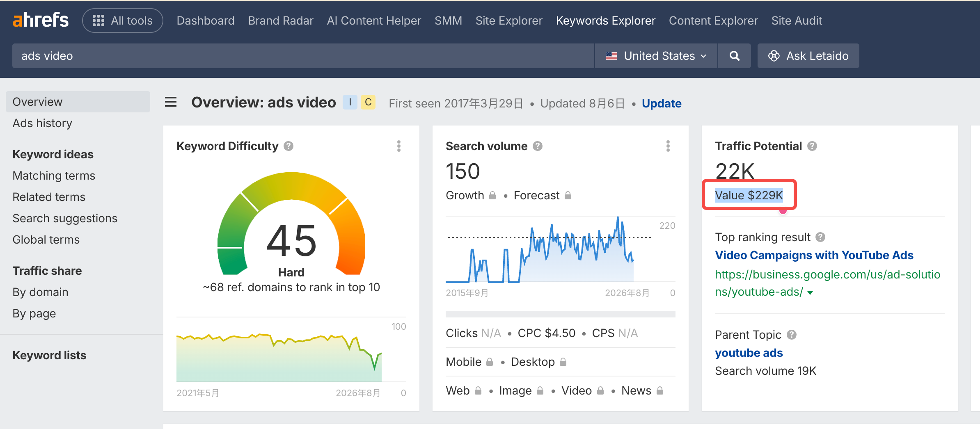Click the Parent Topic help icon

pos(792,335)
